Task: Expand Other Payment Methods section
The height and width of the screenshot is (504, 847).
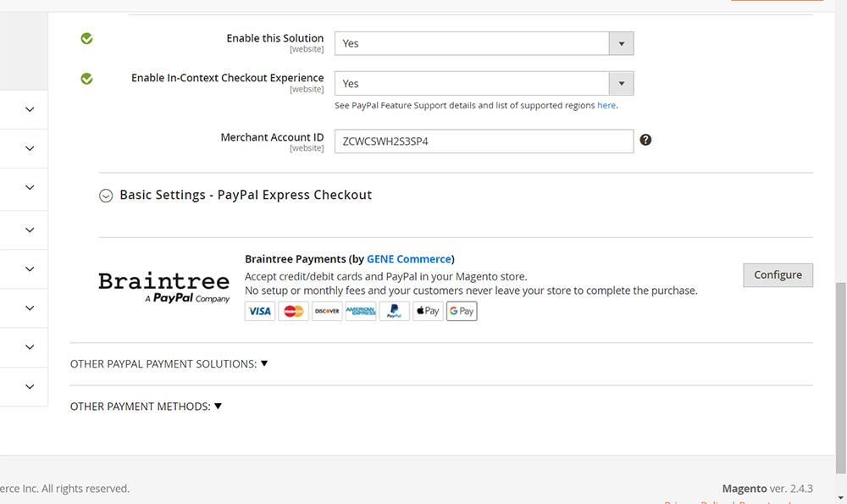Action: pyautogui.click(x=146, y=407)
